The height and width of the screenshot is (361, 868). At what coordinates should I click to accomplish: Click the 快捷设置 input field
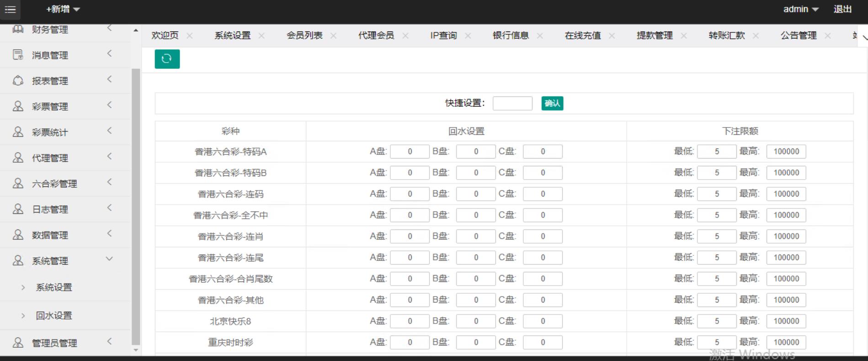coord(512,103)
